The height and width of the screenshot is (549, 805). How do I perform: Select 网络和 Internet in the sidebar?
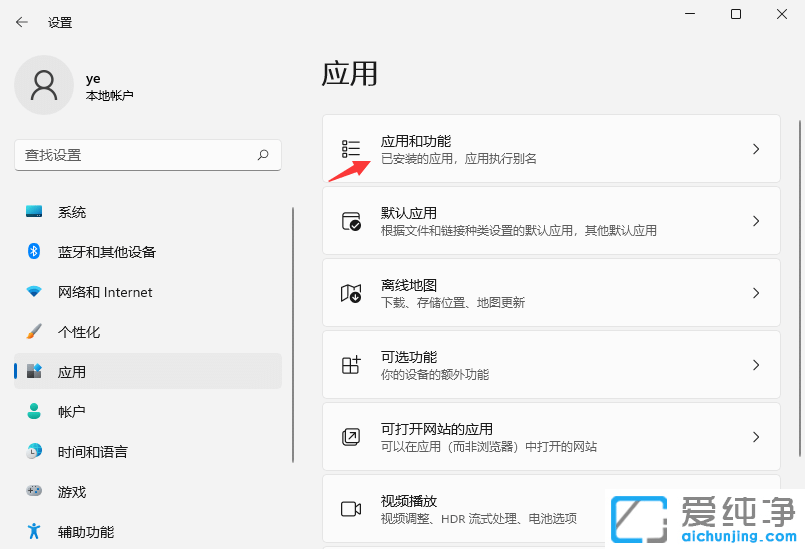105,292
